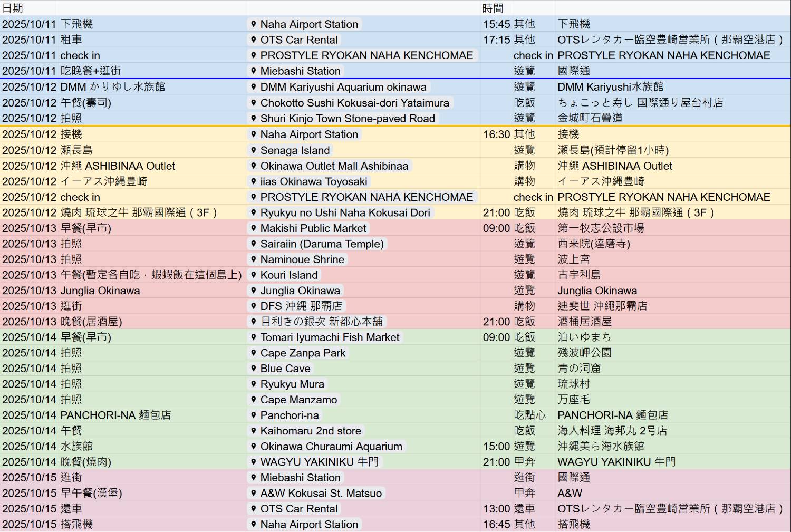Screen dimensions: 791x532
Task: Click the pin icon of the Panchori-na chip
Action: click(254, 415)
